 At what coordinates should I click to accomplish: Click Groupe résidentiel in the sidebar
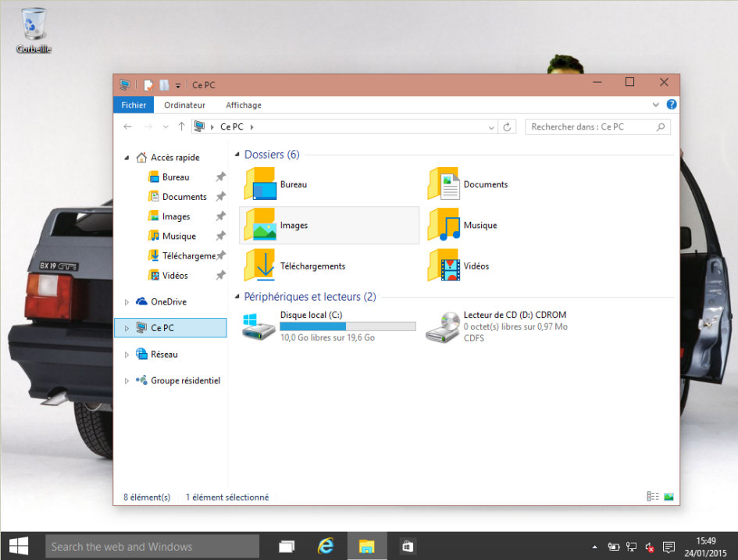[x=185, y=380]
